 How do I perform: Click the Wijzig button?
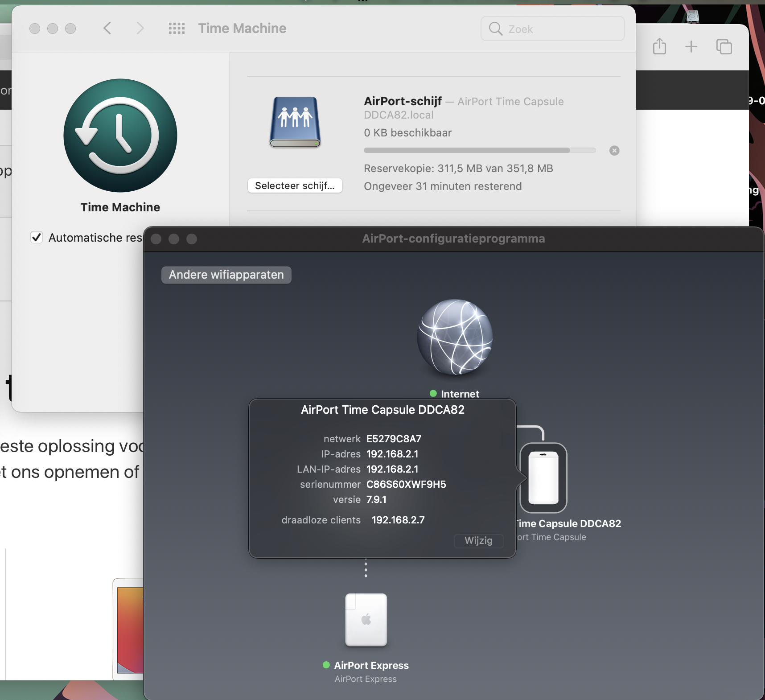click(479, 541)
